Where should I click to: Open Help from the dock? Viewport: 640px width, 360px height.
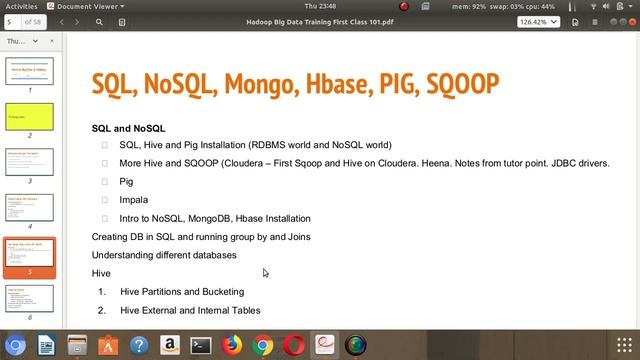click(x=139, y=345)
